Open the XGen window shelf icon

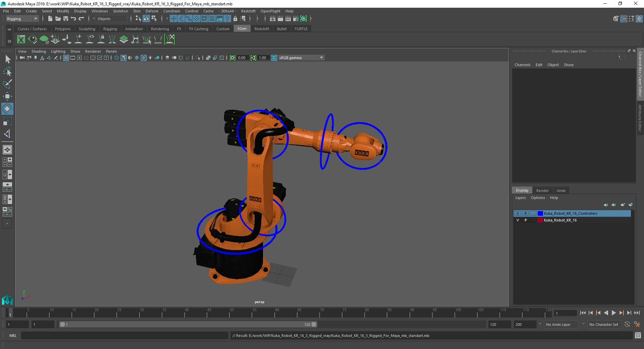pyautogui.click(x=21, y=40)
